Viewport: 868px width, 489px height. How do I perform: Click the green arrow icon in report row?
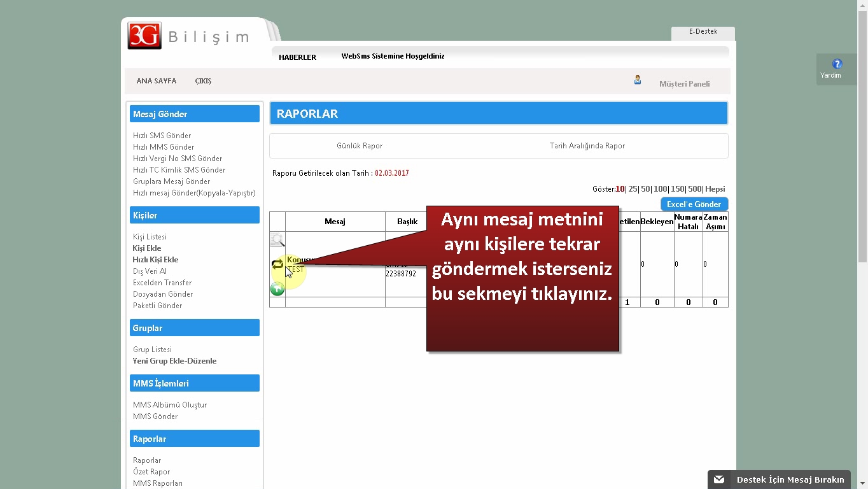[277, 289]
